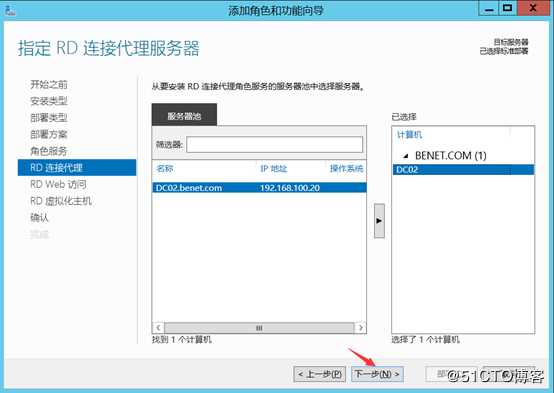Select the DC02.benet.com server row

[259, 188]
